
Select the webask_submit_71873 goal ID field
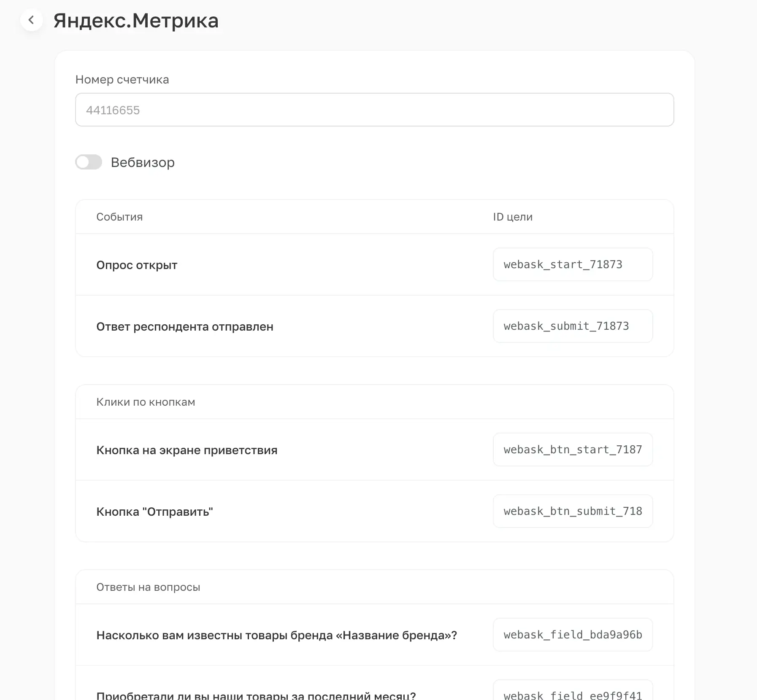coord(572,326)
